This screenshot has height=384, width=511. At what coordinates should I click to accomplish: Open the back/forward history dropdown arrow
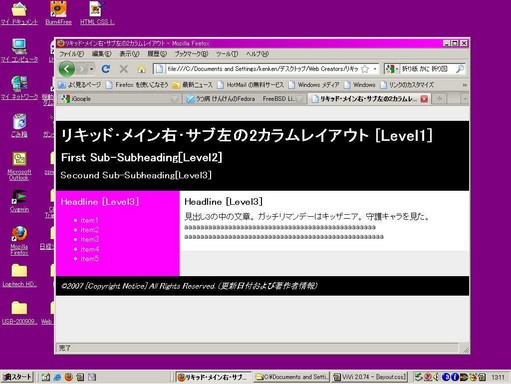click(91, 69)
